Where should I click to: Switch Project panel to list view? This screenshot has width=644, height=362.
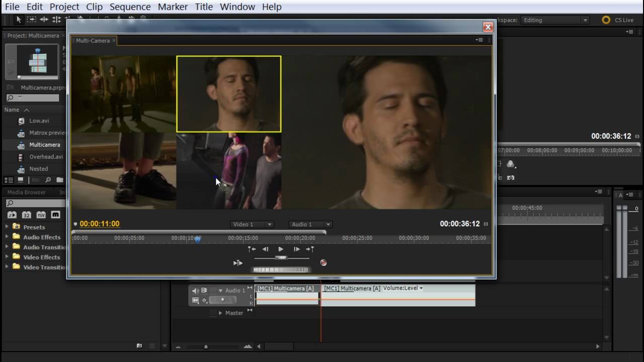(9, 180)
